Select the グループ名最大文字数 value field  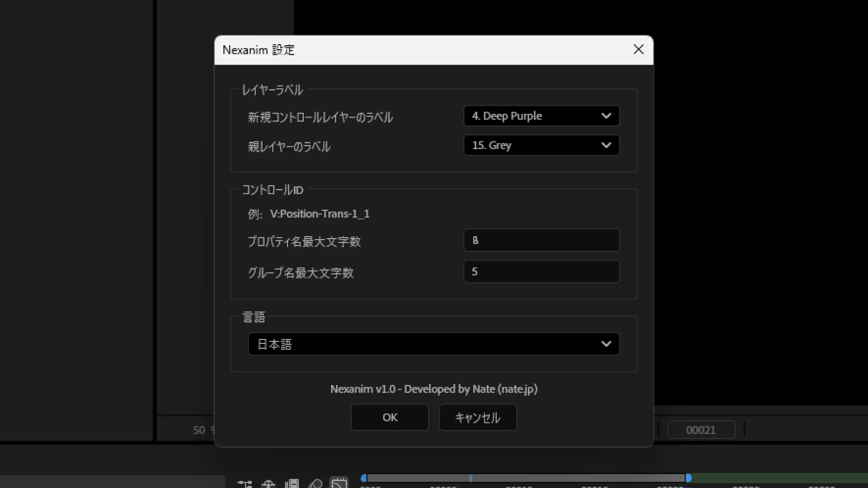(541, 272)
